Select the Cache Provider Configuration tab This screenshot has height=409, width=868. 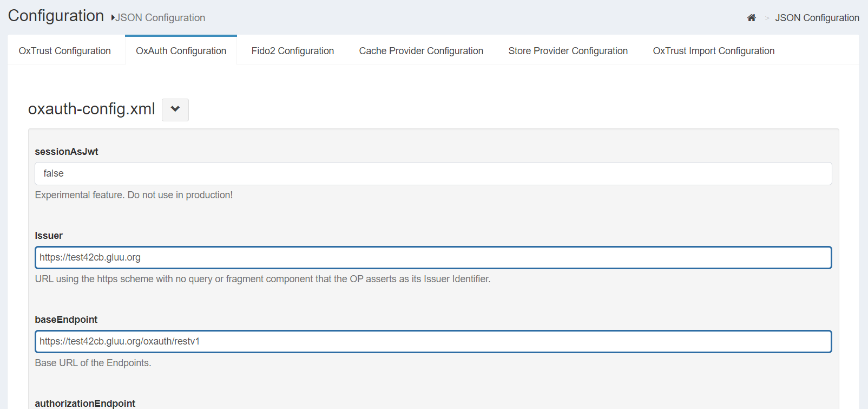[x=421, y=50]
